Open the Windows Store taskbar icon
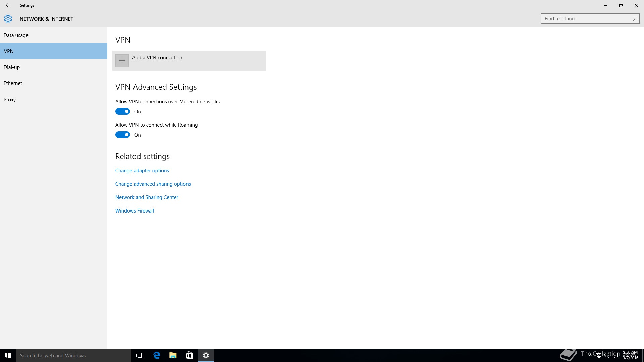644x362 pixels. point(189,355)
